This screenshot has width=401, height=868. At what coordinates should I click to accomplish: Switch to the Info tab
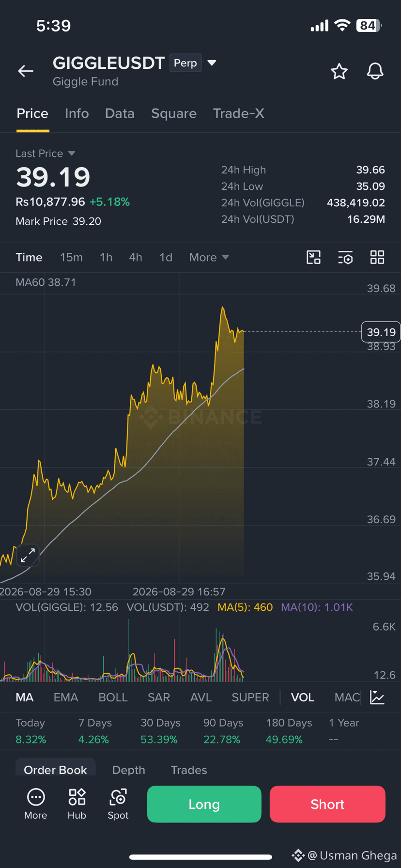[x=77, y=113]
